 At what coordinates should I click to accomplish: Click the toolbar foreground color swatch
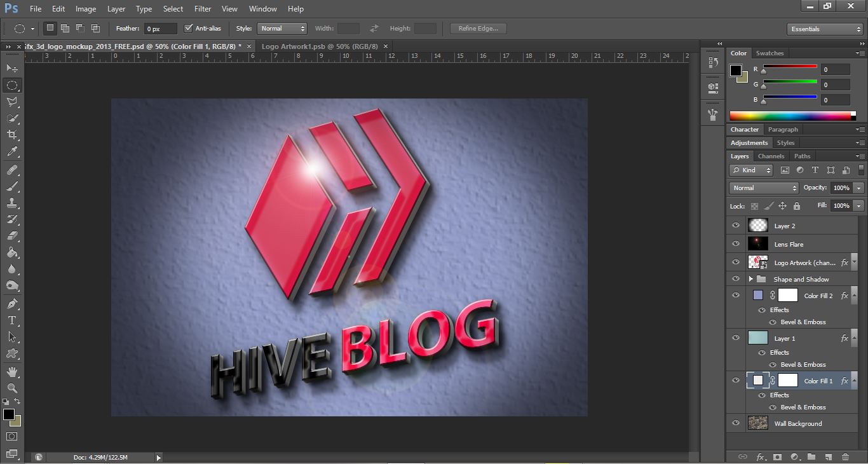click(9, 414)
